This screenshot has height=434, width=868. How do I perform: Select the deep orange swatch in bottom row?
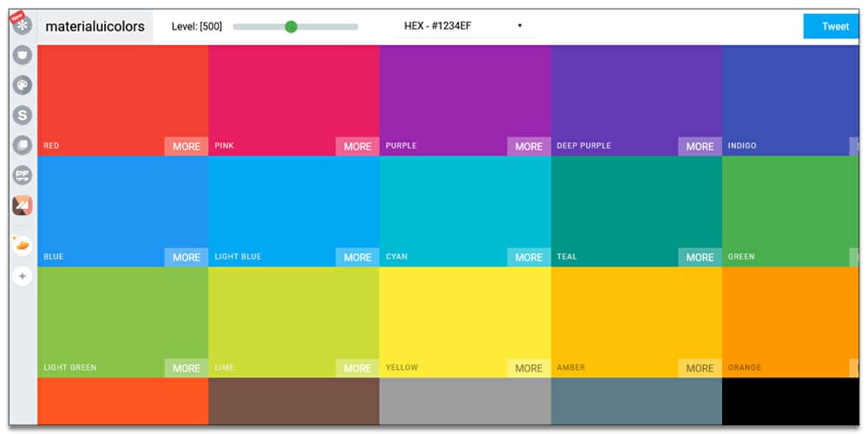(x=123, y=401)
